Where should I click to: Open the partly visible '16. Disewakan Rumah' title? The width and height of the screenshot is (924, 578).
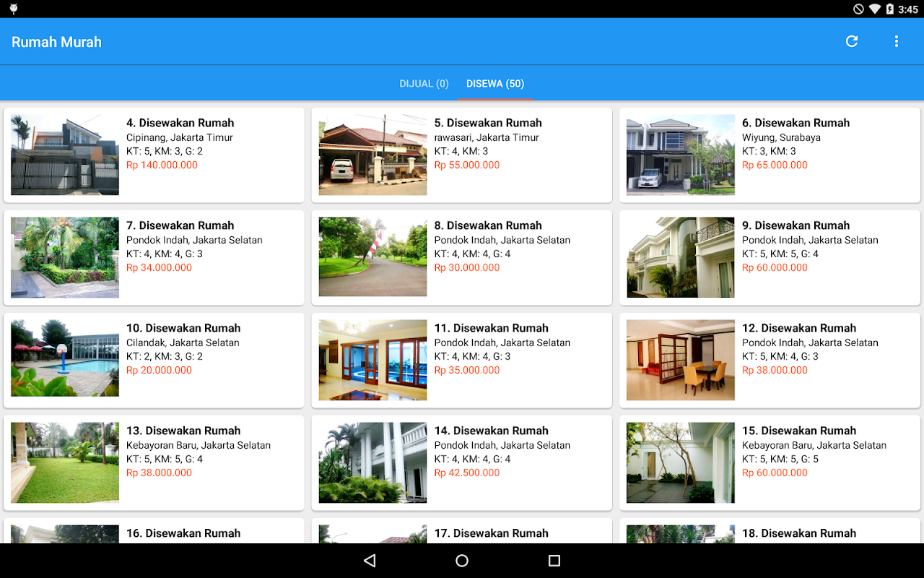(x=183, y=533)
